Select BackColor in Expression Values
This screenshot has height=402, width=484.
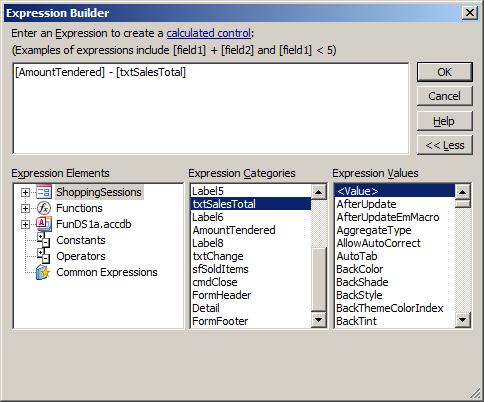click(395, 269)
